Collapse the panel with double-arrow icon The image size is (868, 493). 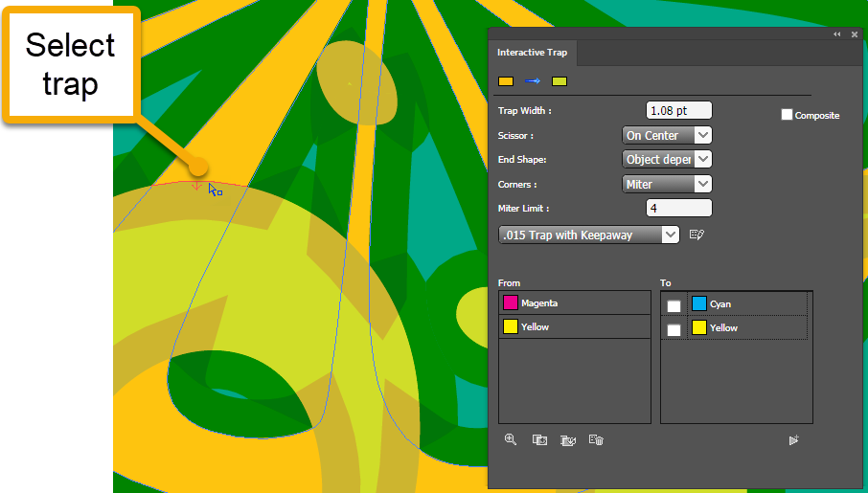pos(837,34)
